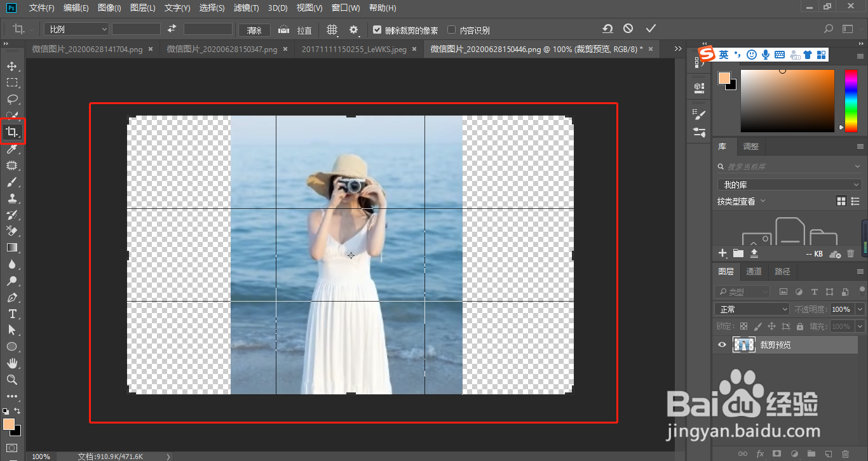The image size is (868, 461).
Task: Select the Path Selection tool
Action: (x=12, y=330)
